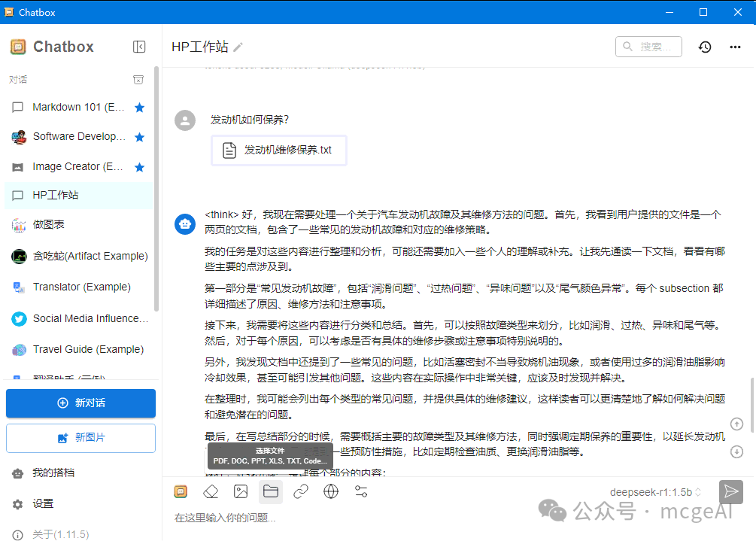Enable web browsing with the globe icon
The image size is (756, 541).
pos(331,491)
